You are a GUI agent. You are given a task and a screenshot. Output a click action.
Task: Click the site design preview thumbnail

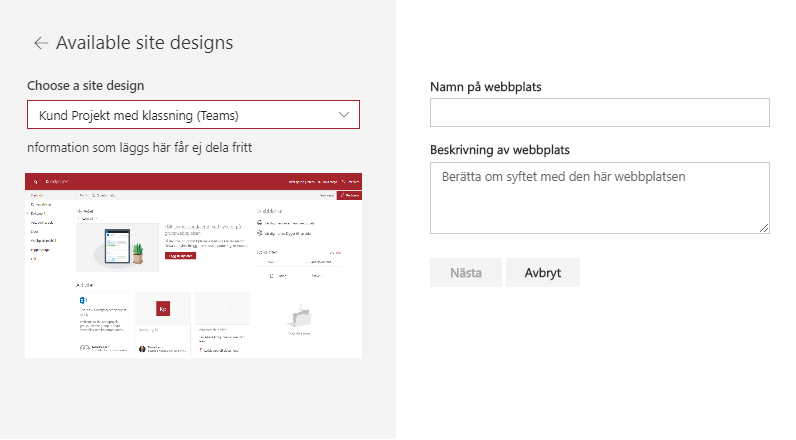tap(193, 265)
